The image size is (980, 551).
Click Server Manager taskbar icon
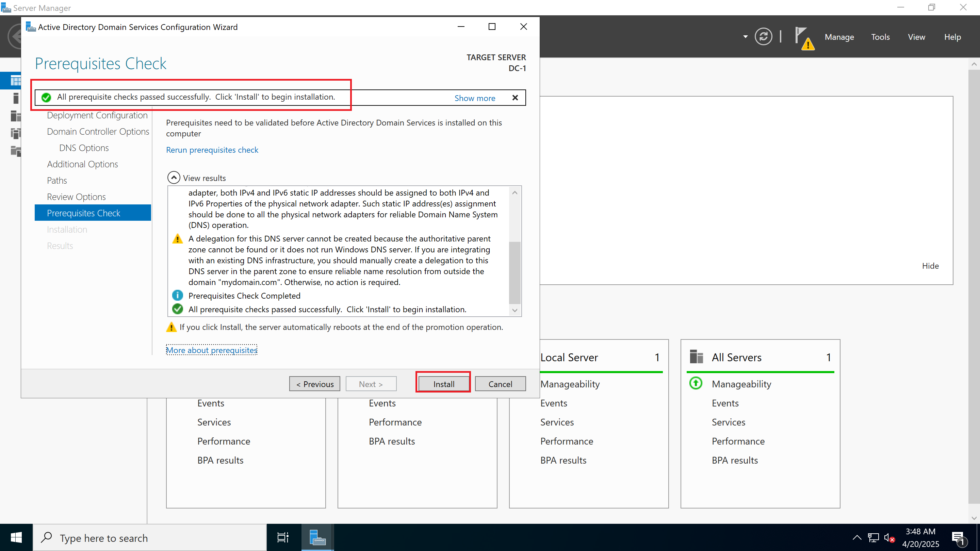tap(317, 537)
